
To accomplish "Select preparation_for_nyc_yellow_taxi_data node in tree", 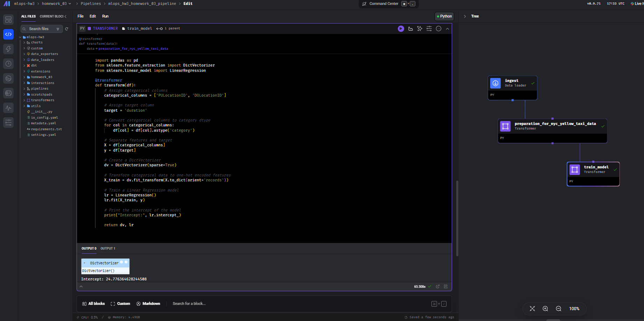I will (552, 131).
